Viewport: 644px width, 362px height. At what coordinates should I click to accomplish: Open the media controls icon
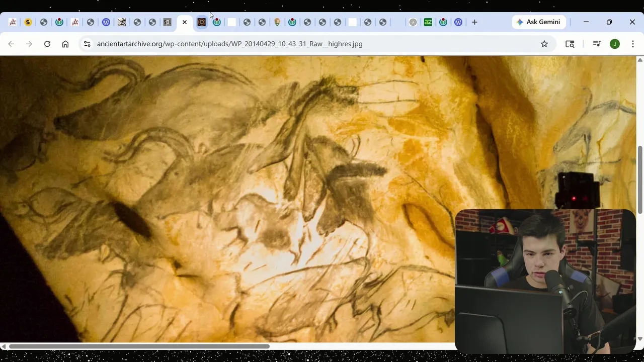tap(597, 44)
